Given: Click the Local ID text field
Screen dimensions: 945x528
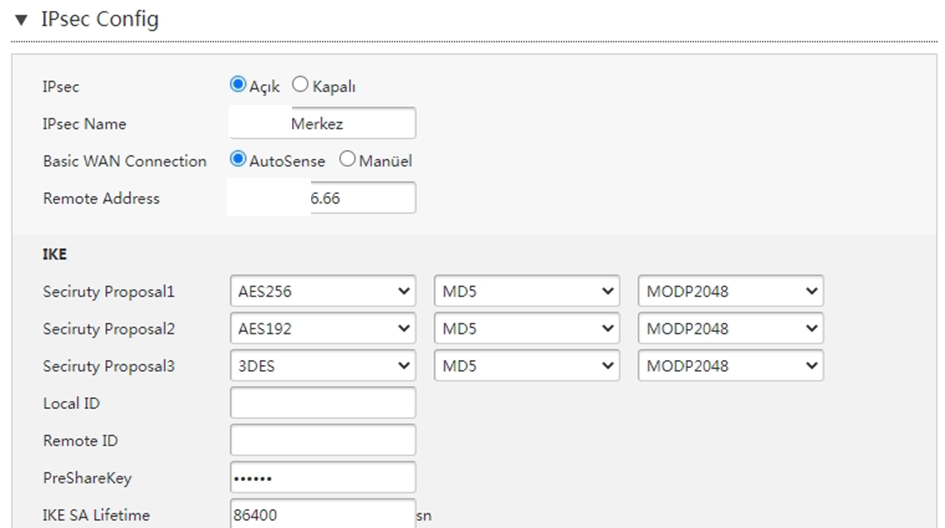Looking at the screenshot, I should (322, 403).
